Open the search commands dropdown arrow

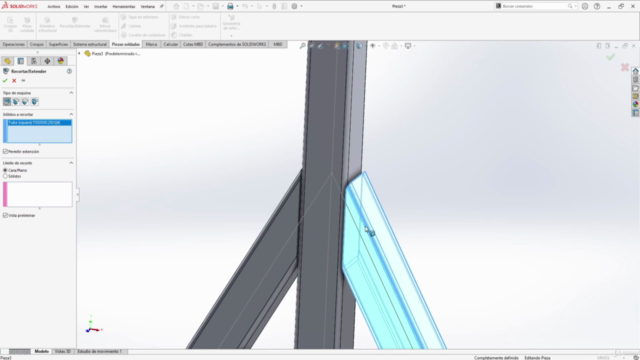(x=576, y=6)
